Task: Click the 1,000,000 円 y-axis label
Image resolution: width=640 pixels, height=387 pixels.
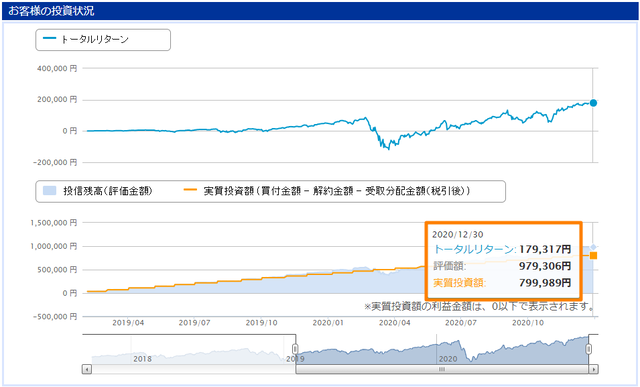Action: 54,246
